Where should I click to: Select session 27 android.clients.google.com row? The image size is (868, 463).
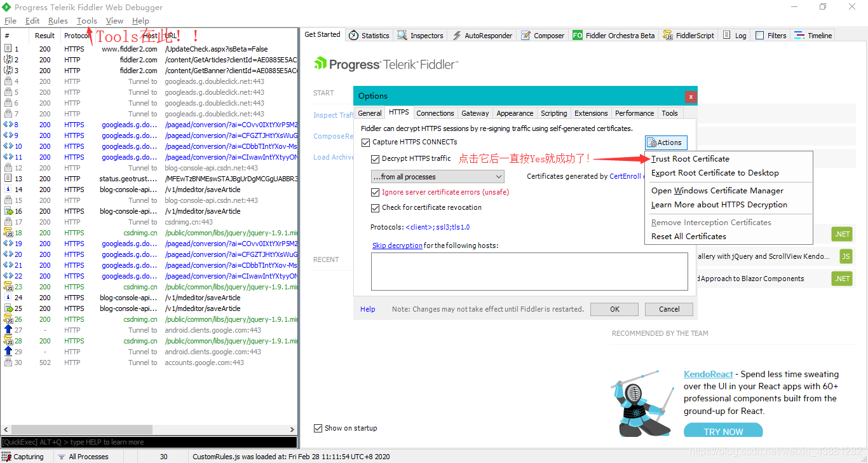149,330
